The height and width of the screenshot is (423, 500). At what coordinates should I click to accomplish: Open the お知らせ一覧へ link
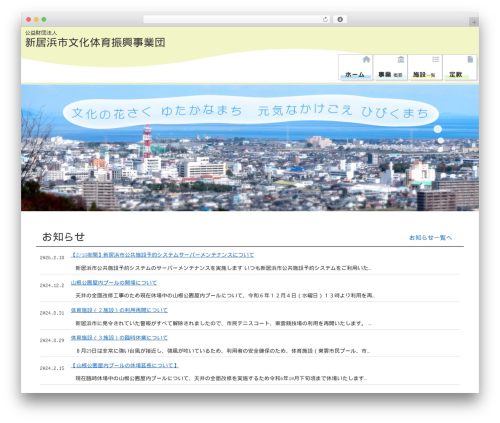click(x=430, y=238)
